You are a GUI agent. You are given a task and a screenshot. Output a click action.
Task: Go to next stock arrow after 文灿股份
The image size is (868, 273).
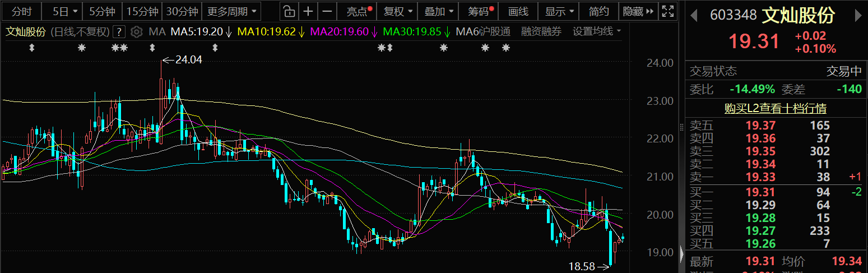[857, 15]
